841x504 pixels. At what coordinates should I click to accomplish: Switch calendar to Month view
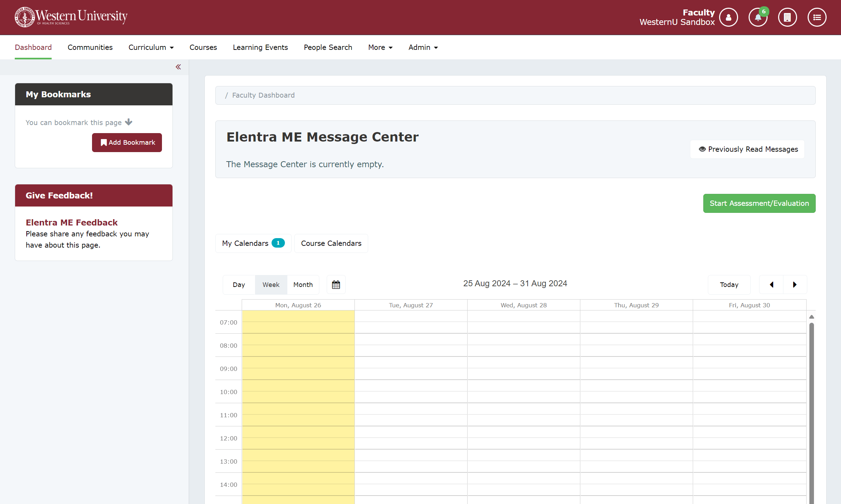(x=303, y=284)
